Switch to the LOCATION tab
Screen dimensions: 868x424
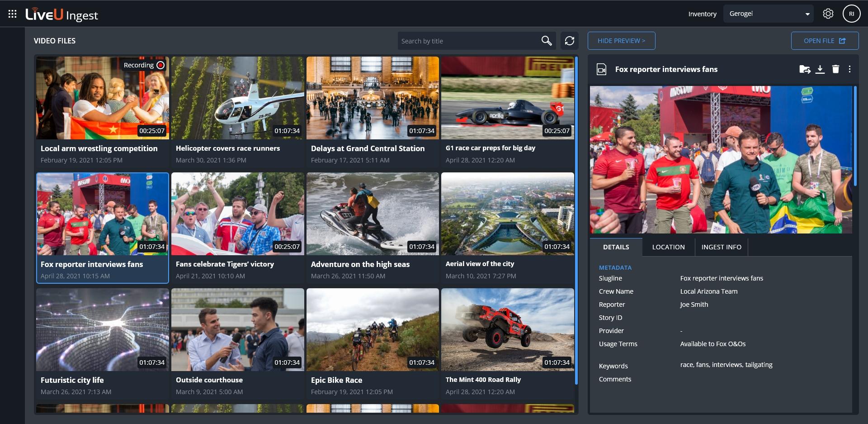(x=668, y=247)
